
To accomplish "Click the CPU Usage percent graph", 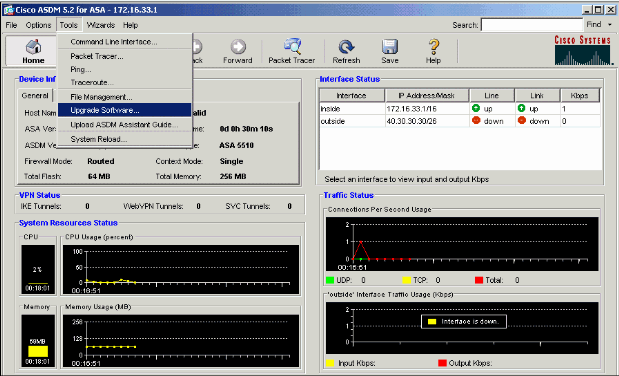I will (181, 269).
